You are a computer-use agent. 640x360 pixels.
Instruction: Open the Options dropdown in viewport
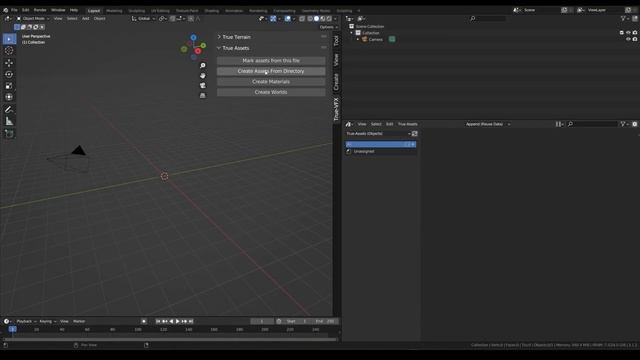pyautogui.click(x=329, y=27)
